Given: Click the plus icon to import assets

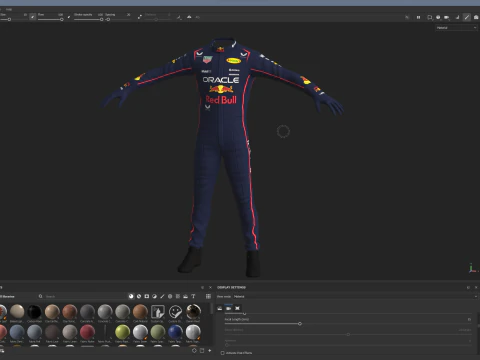Looking at the screenshot, I should (x=210, y=350).
